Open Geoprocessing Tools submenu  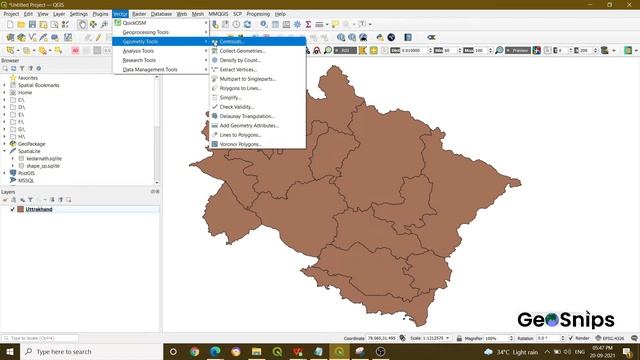(161, 32)
